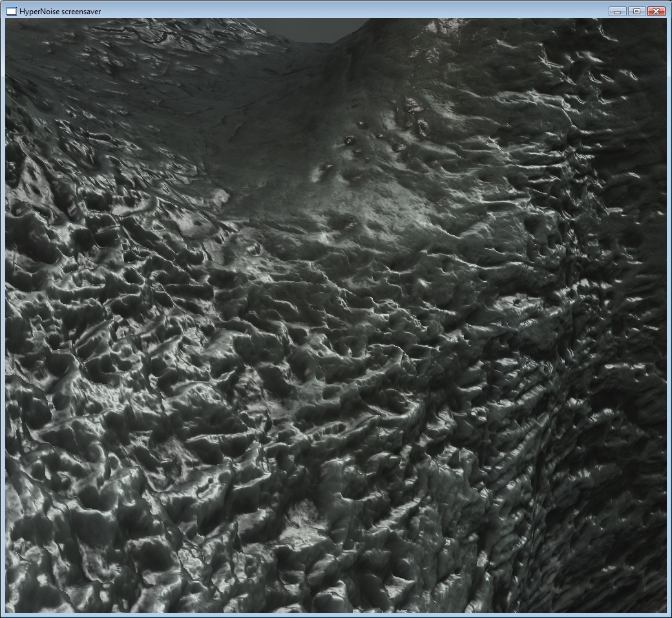Click the "HyperNoise screensaver" title text
Image resolution: width=672 pixels, height=618 pixels.
(60, 12)
